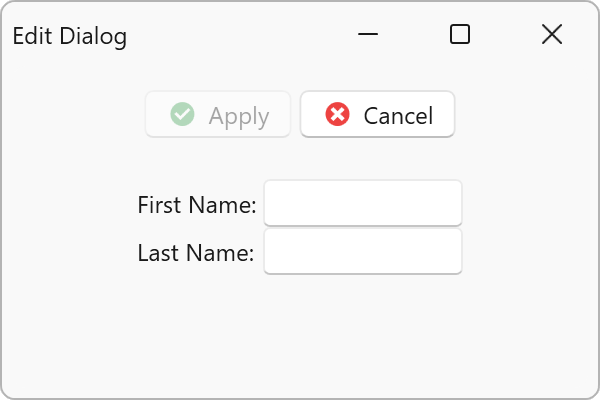Focus the Last Name text field
The height and width of the screenshot is (400, 600).
(x=362, y=252)
